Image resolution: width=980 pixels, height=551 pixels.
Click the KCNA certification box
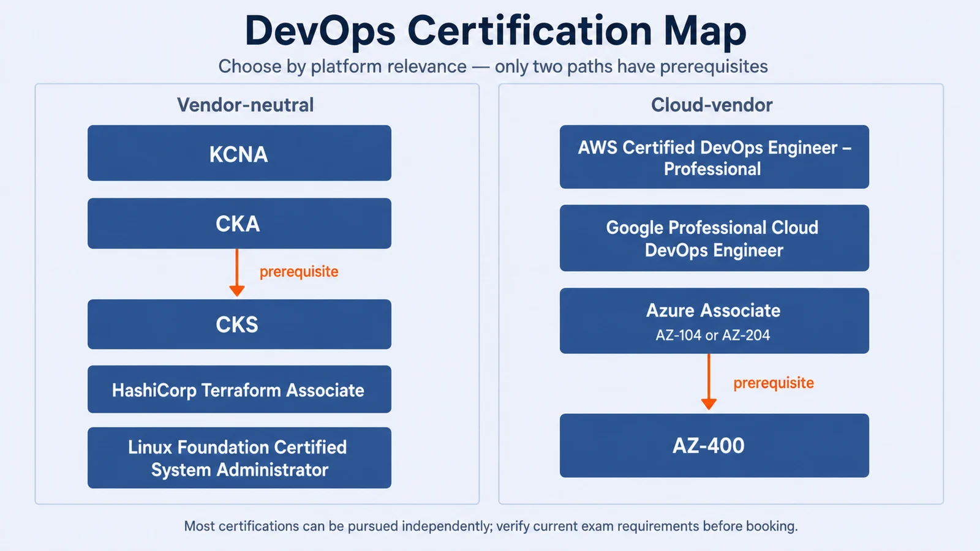click(x=239, y=153)
